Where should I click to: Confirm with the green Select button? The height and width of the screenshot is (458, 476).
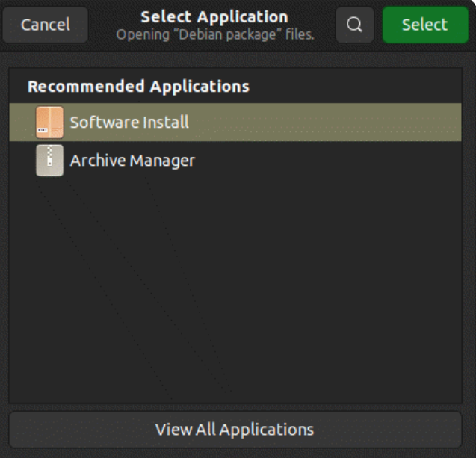(x=425, y=25)
